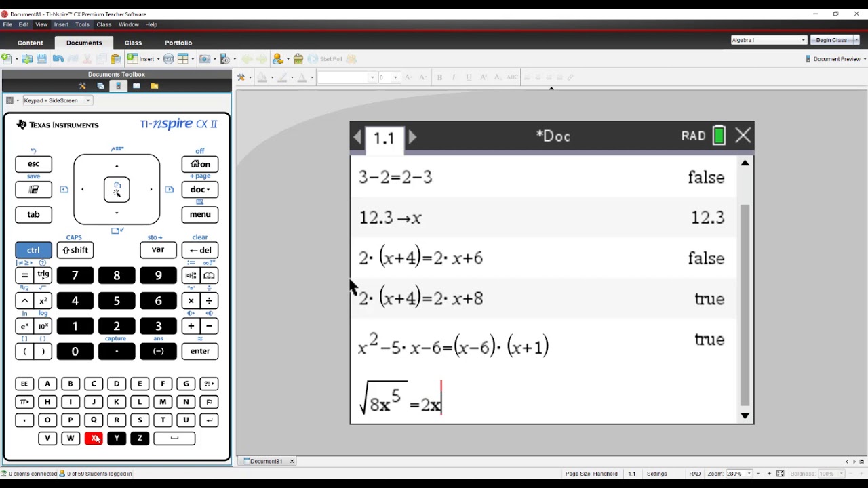Switch to the Class tab

133,43
